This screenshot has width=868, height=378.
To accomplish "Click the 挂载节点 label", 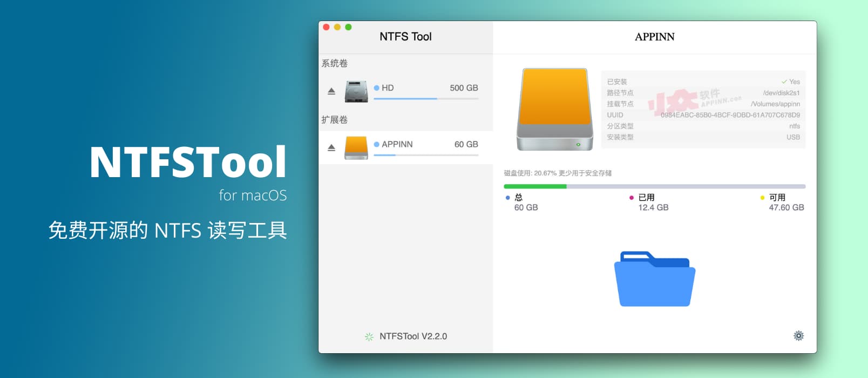I will (x=620, y=104).
